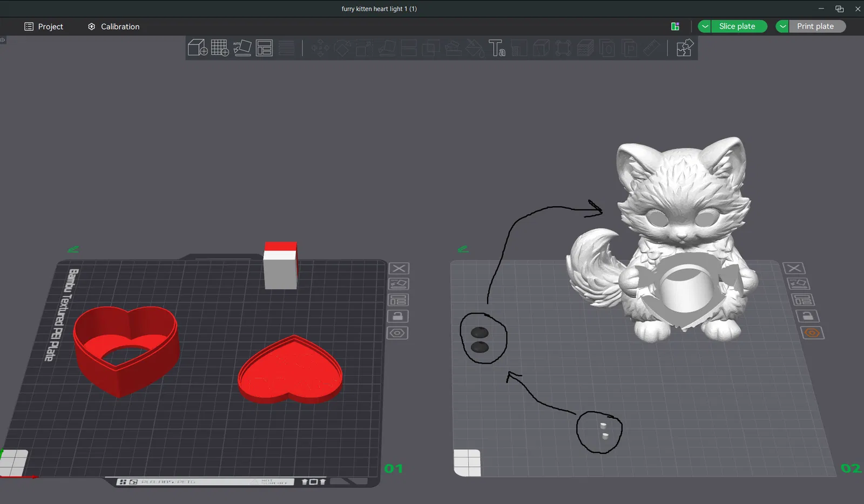The image size is (864, 504).
Task: Edit plate 01 name with green pencil
Action: [x=73, y=249]
